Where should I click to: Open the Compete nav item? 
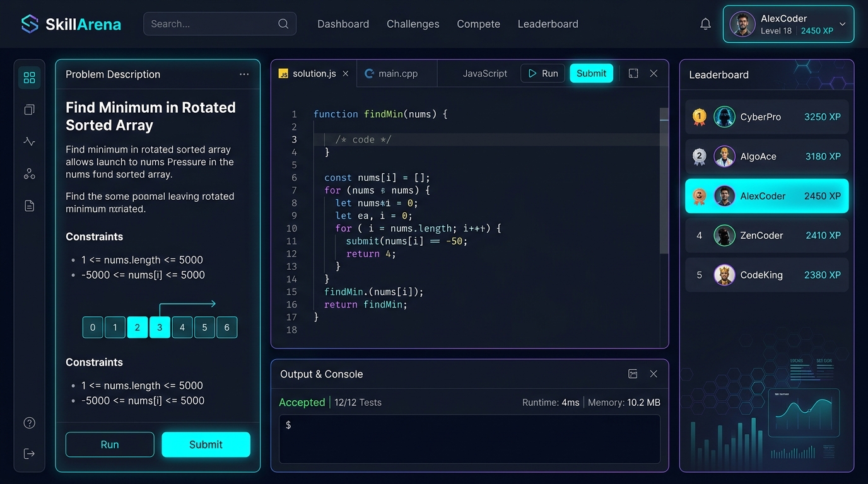(479, 24)
